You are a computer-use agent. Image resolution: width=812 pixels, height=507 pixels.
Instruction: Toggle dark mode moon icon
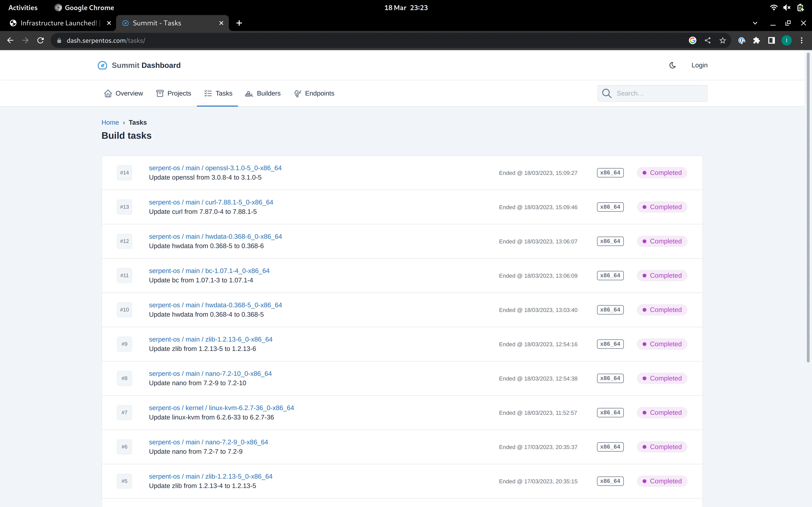pyautogui.click(x=672, y=65)
